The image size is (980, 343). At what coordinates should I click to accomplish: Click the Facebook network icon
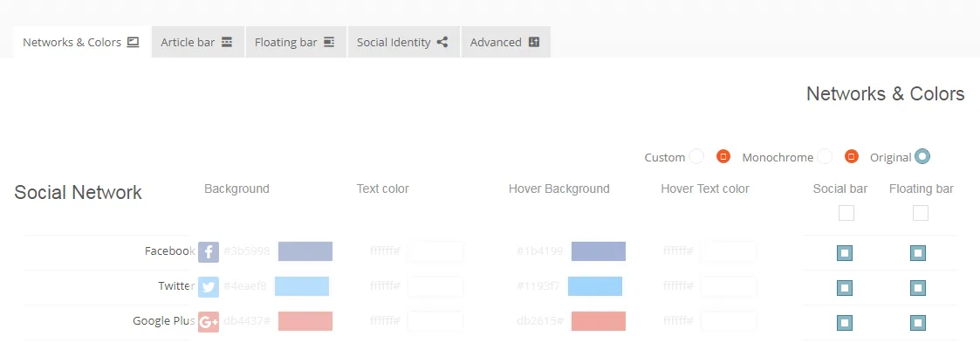coord(209,251)
